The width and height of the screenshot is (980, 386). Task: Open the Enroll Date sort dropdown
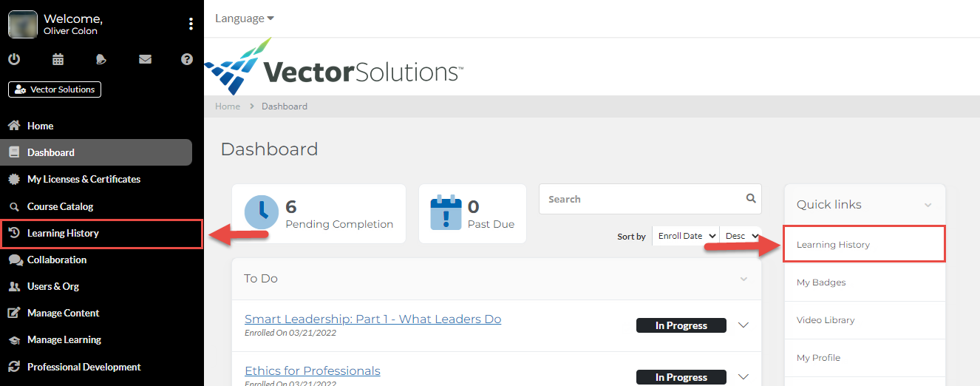[x=685, y=236]
